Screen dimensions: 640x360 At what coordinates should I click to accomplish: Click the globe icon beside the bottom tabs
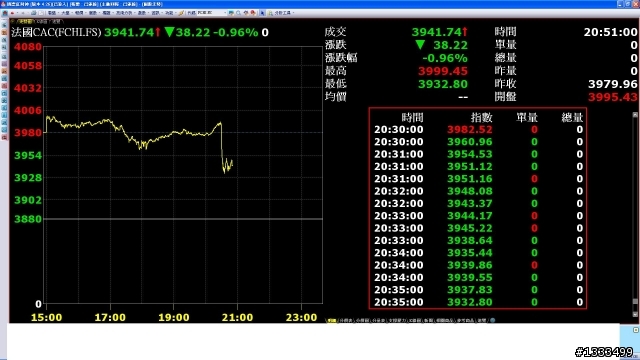click(493, 320)
